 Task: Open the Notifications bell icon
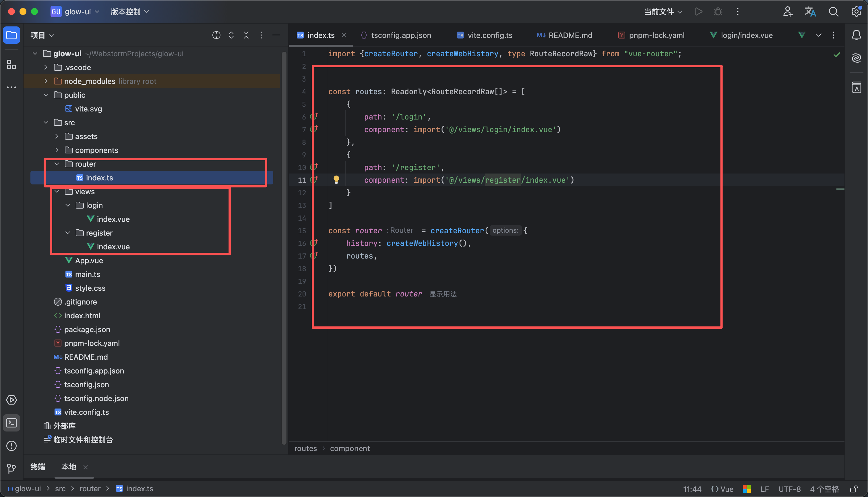tap(856, 35)
